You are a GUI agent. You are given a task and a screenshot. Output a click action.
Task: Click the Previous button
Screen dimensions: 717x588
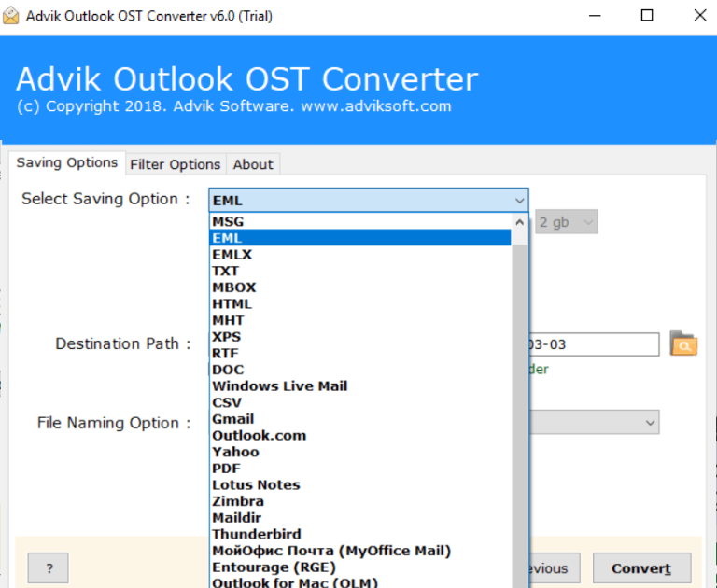click(555, 568)
